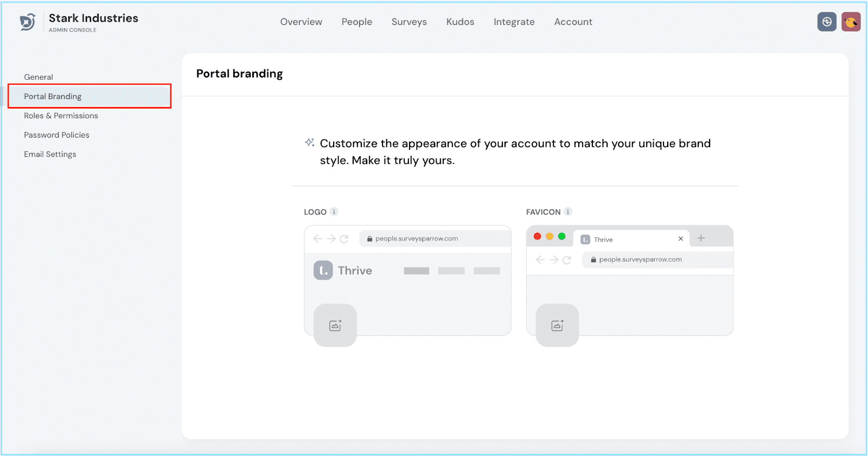The height and width of the screenshot is (456, 868).
Task: Click the sparkle icon beside customize text
Action: point(310,143)
